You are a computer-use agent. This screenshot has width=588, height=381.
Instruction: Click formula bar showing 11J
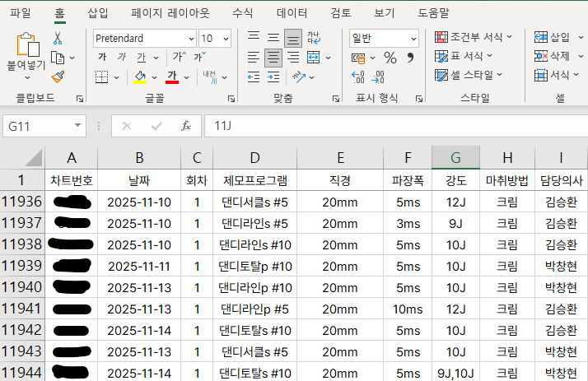396,126
